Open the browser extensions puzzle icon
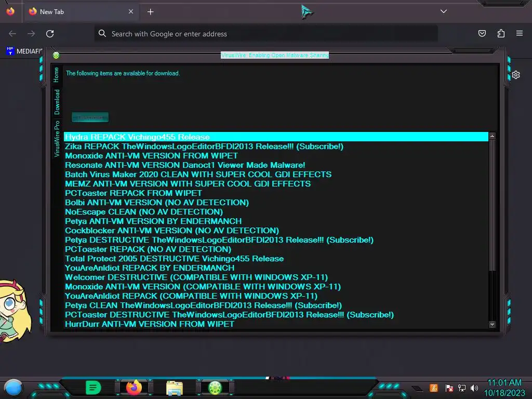Viewport: 532px width, 399px height. coord(501,33)
